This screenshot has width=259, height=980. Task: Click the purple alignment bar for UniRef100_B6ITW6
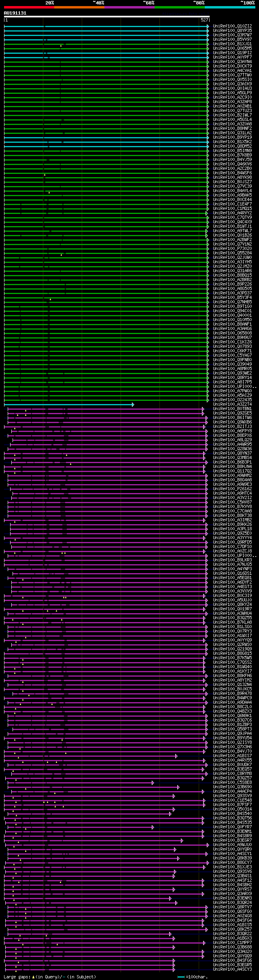(108, 418)
